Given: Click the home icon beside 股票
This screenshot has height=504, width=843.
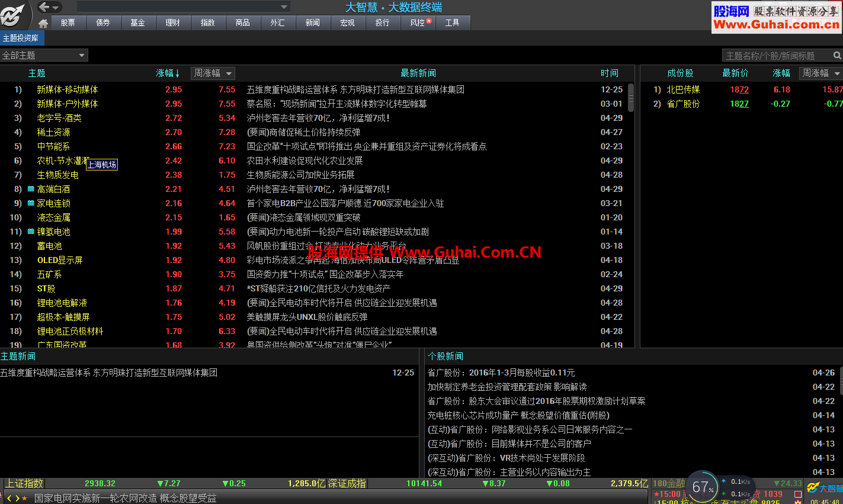Looking at the screenshot, I should coord(43,24).
